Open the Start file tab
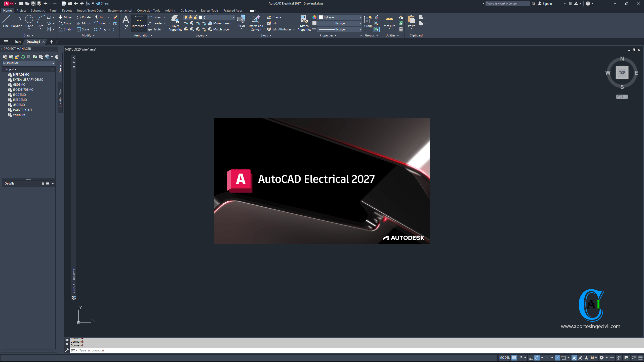Screen dimensions: 644x362 (17, 42)
